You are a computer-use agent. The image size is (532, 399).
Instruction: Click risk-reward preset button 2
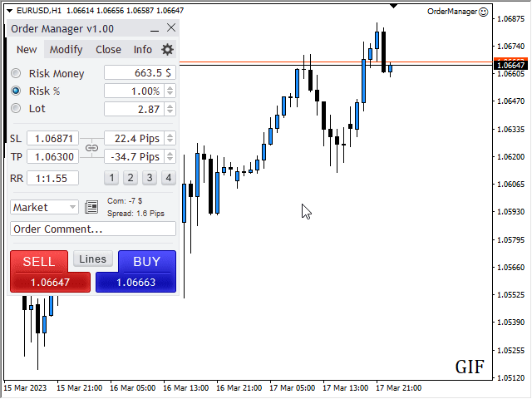click(131, 178)
